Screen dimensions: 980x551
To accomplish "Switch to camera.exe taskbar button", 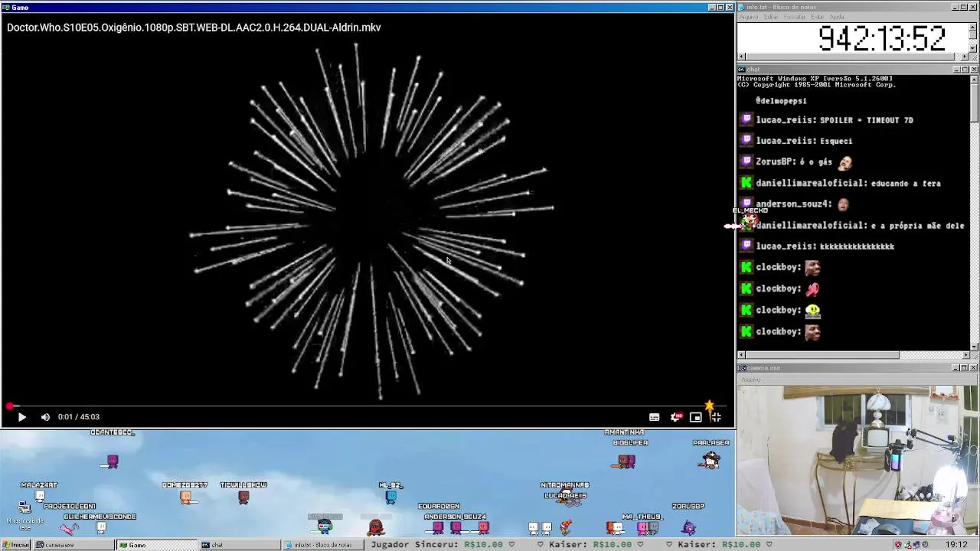I will pyautogui.click(x=73, y=545).
